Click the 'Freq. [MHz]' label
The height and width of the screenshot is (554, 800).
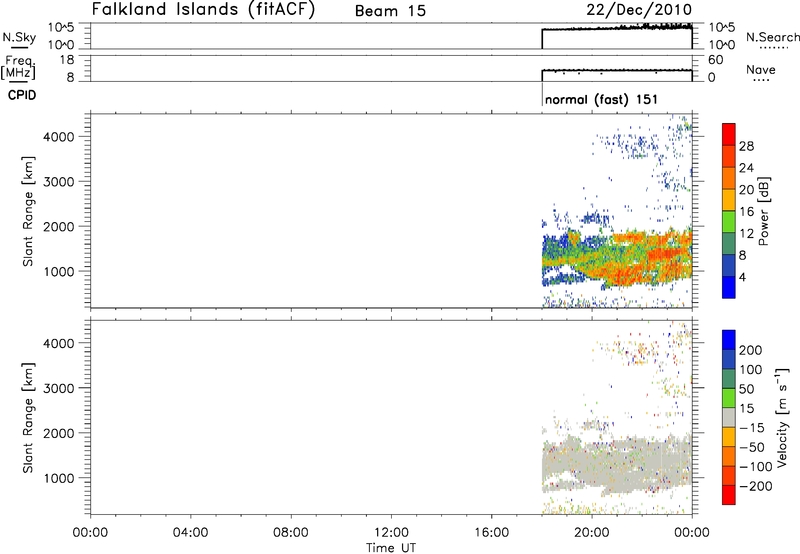[x=19, y=67]
